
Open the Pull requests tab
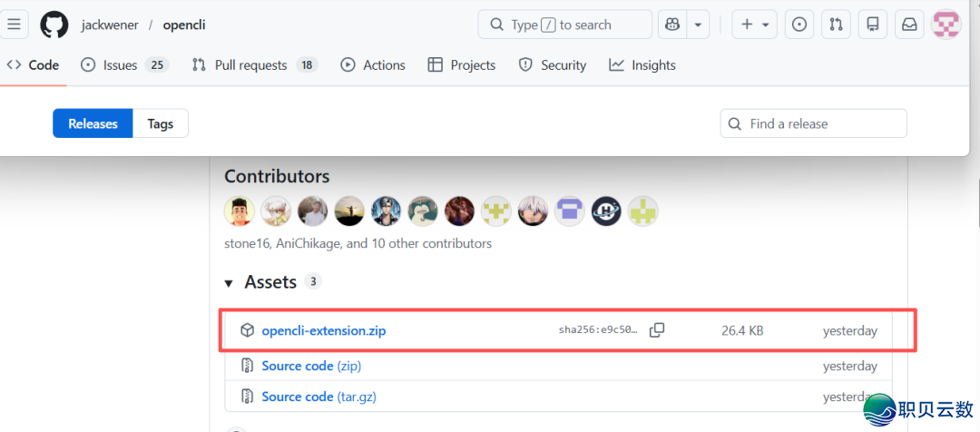tap(255, 65)
